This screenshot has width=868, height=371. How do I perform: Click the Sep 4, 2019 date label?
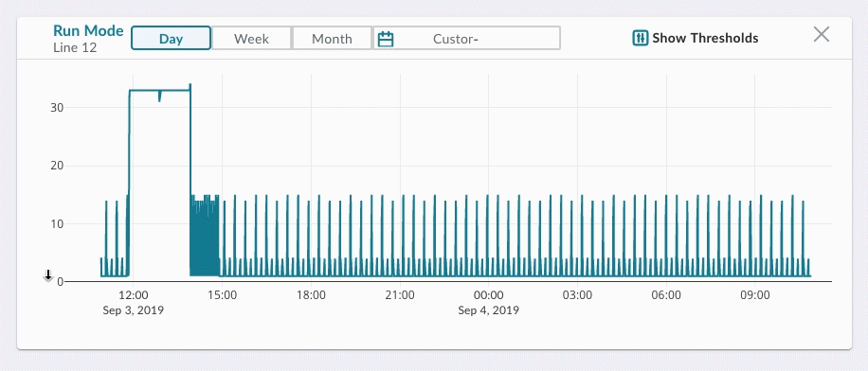488,310
